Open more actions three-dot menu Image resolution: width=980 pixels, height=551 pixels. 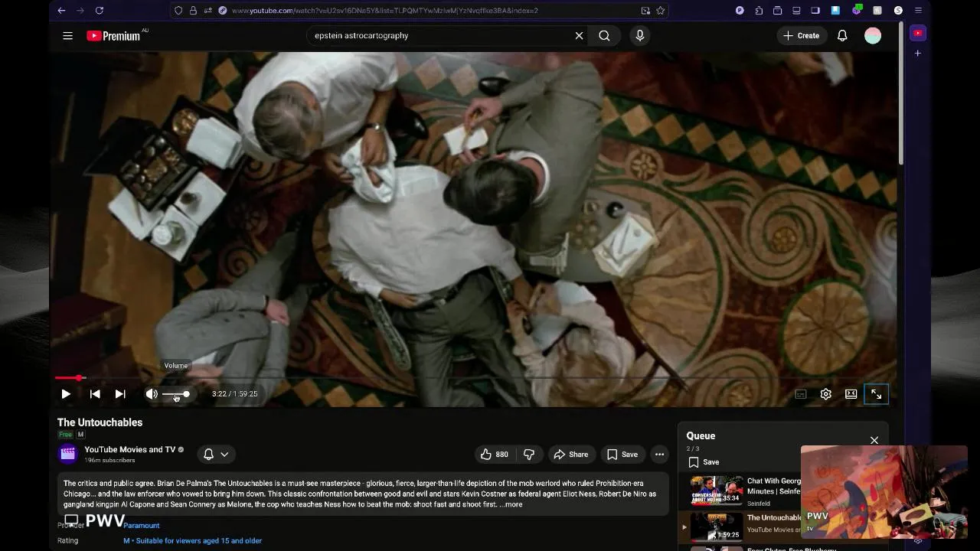coord(659,454)
